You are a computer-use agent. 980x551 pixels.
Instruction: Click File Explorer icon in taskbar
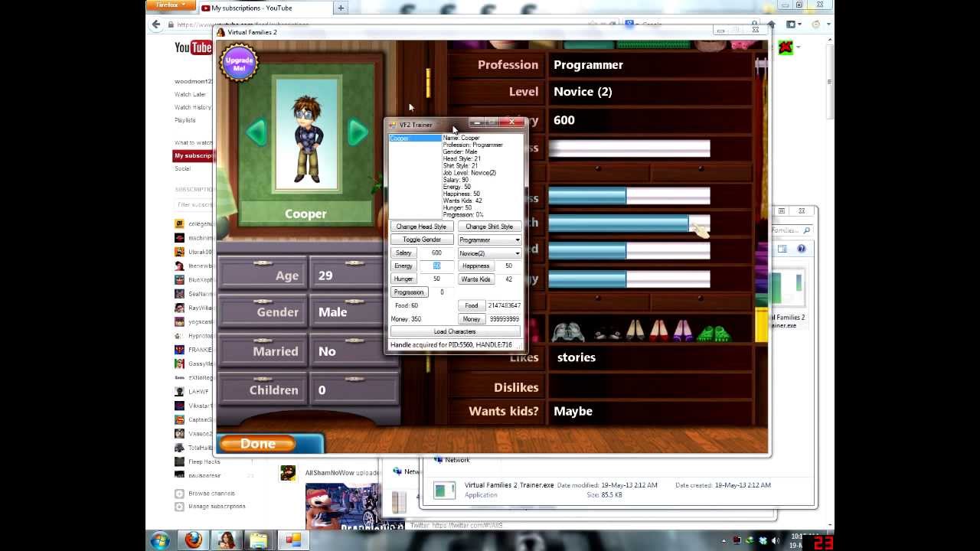point(259,540)
